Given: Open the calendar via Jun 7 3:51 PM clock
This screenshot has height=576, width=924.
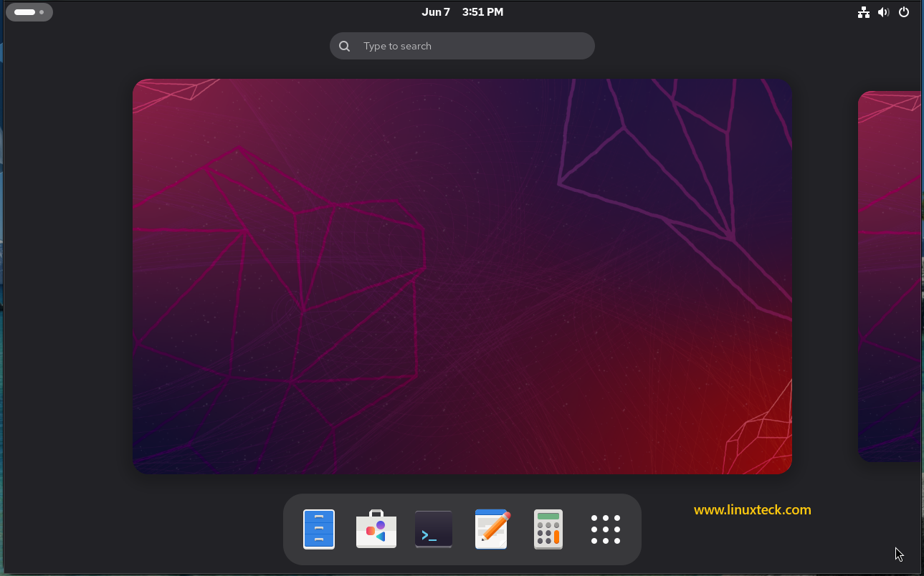Looking at the screenshot, I should pos(462,12).
